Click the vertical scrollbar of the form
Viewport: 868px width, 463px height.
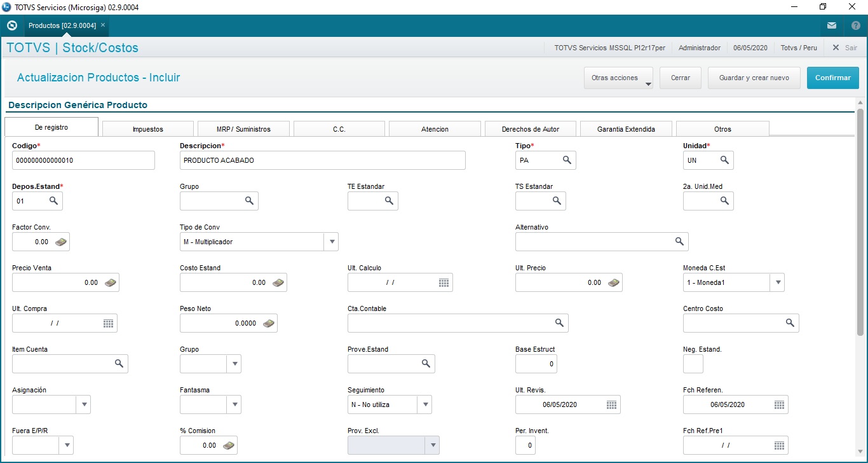(860, 223)
